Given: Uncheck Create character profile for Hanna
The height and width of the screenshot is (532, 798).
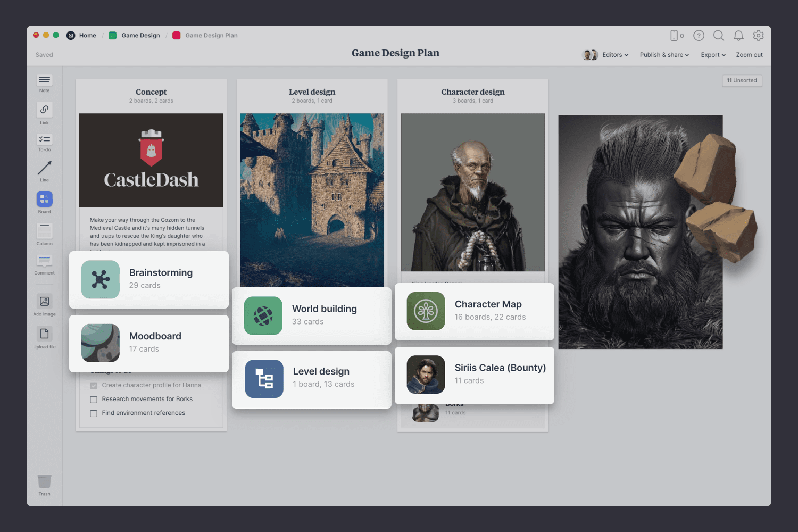Looking at the screenshot, I should [94, 386].
